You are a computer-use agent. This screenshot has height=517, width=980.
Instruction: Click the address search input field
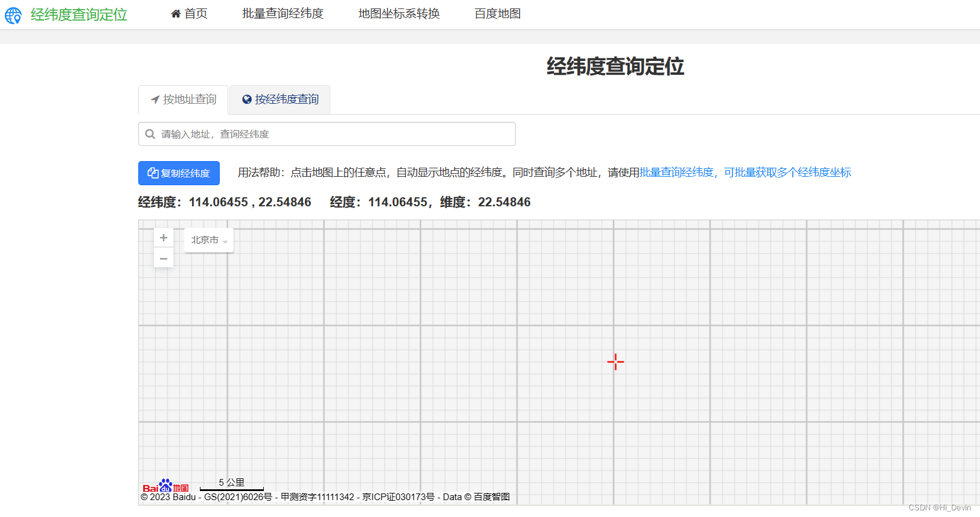tap(332, 134)
